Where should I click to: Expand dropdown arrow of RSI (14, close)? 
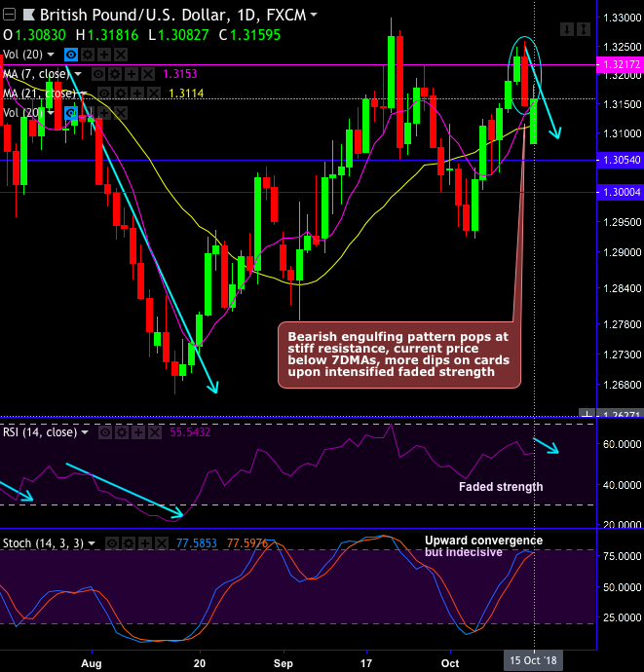(85, 432)
